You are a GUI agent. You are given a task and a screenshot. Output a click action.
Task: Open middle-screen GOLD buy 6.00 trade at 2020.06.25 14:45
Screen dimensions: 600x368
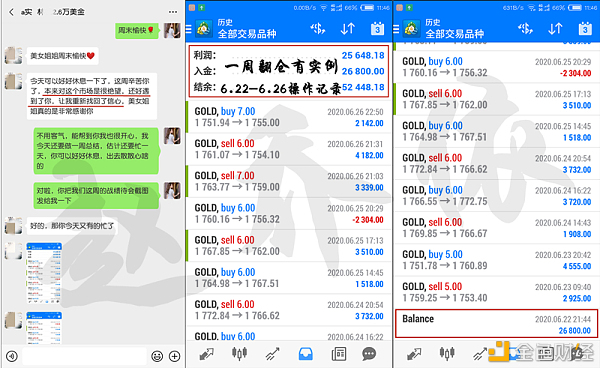click(x=289, y=278)
